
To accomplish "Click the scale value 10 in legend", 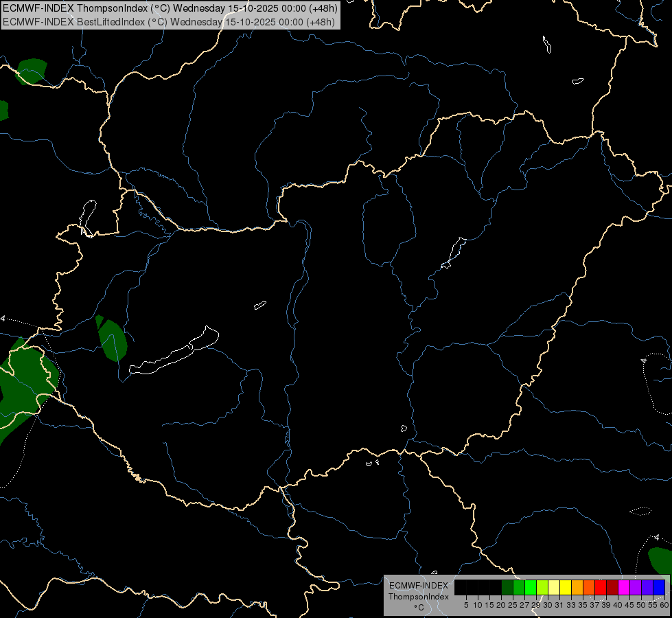I will [478, 605].
